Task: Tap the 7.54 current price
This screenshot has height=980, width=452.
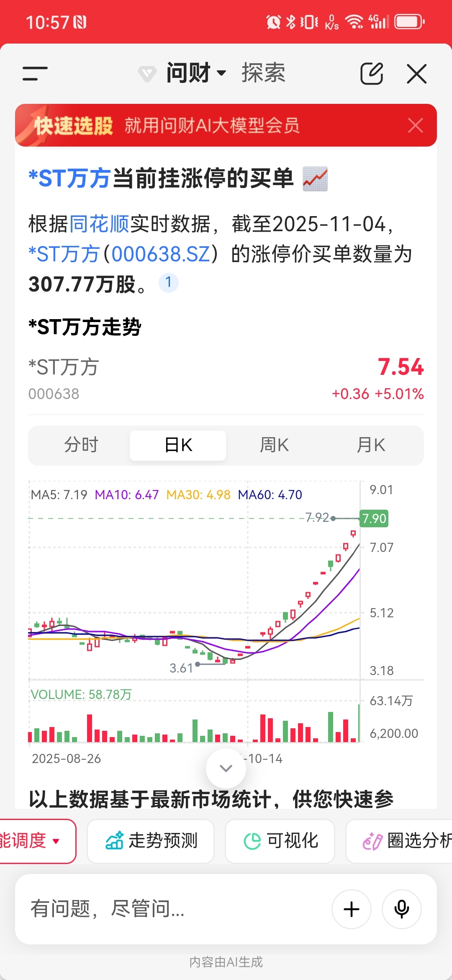Action: pyautogui.click(x=401, y=367)
